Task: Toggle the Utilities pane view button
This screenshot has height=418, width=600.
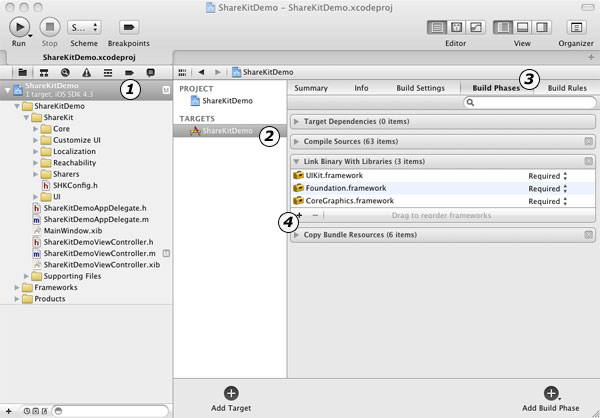Action: [x=542, y=28]
